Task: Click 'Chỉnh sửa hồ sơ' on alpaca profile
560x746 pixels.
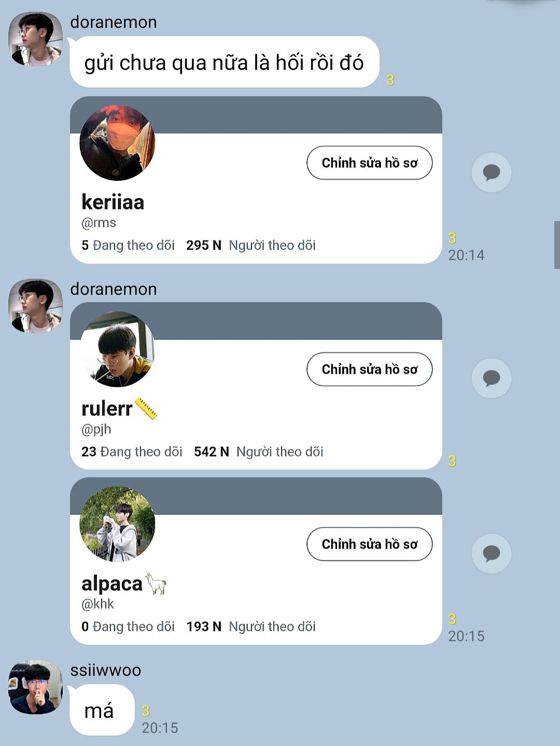Action: pyautogui.click(x=369, y=544)
